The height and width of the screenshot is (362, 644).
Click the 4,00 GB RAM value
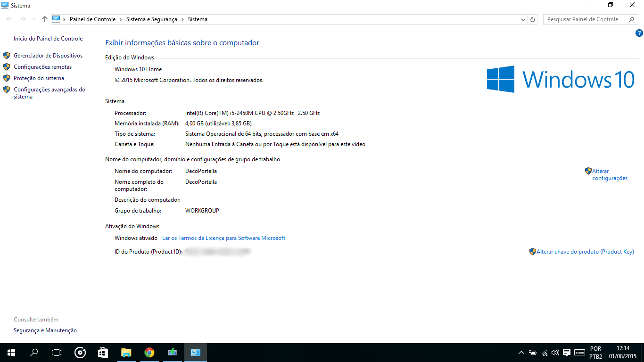[218, 123]
